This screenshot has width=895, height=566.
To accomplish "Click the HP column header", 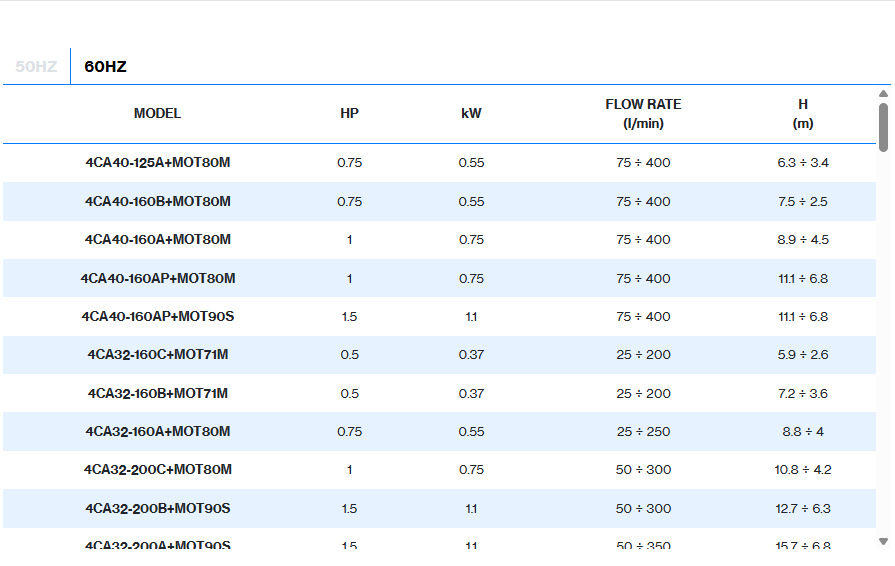I will coord(349,114).
